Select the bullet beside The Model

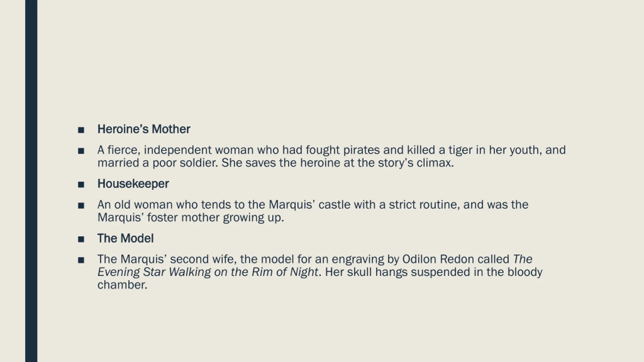point(81,239)
